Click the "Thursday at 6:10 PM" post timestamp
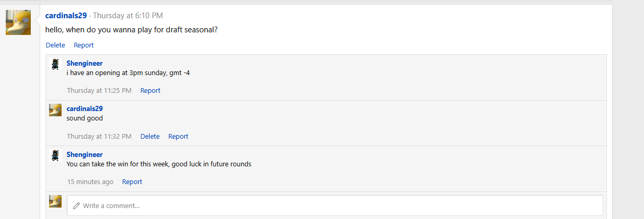Image resolution: width=644 pixels, height=219 pixels. pyautogui.click(x=128, y=16)
